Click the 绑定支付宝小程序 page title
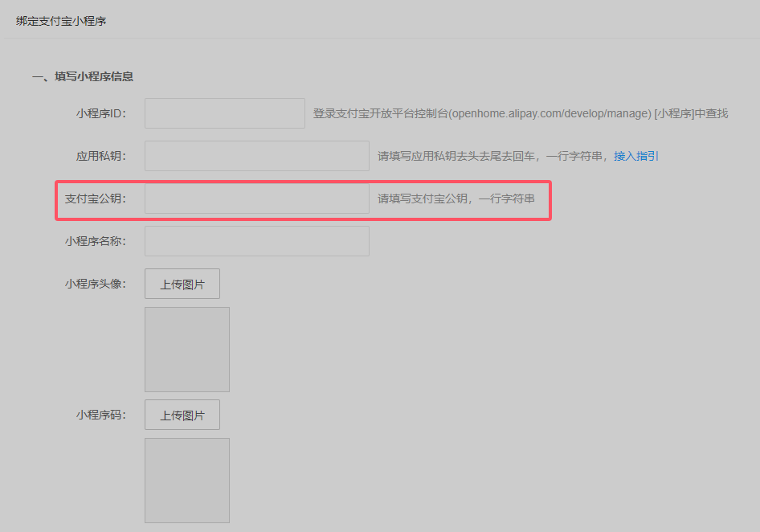This screenshot has height=532, width=760. (x=61, y=22)
